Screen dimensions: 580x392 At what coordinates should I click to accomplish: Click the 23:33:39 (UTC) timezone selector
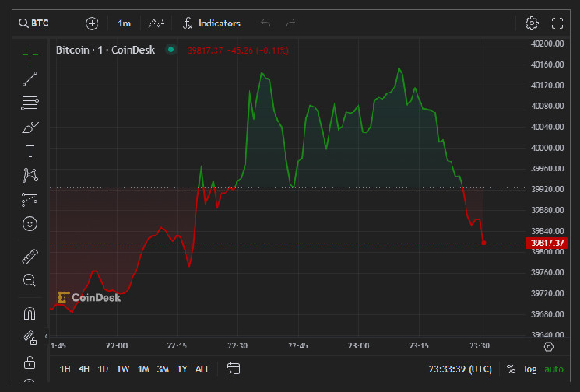(x=460, y=369)
